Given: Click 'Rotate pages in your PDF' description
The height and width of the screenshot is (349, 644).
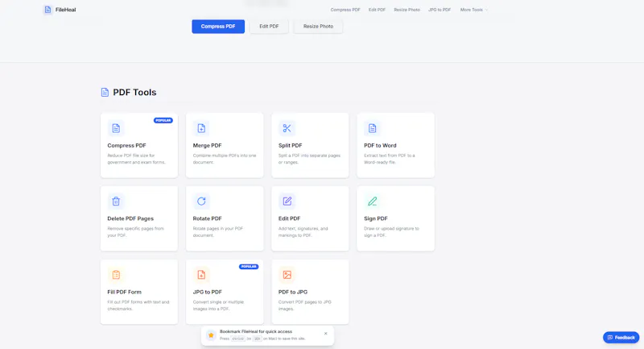Looking at the screenshot, I should (x=217, y=232).
